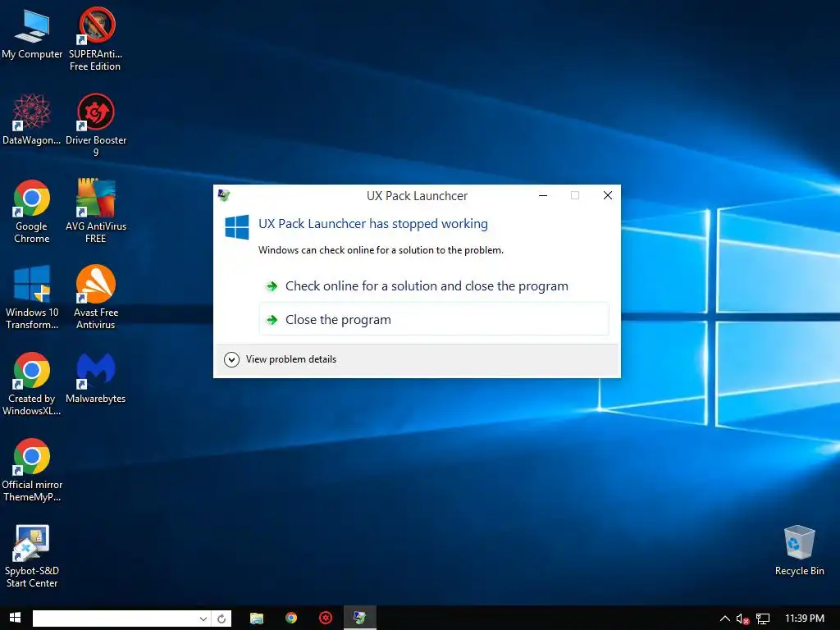Select the Malwarebytes desktop shortcut
Screen dimensions: 840x630
pos(96,377)
